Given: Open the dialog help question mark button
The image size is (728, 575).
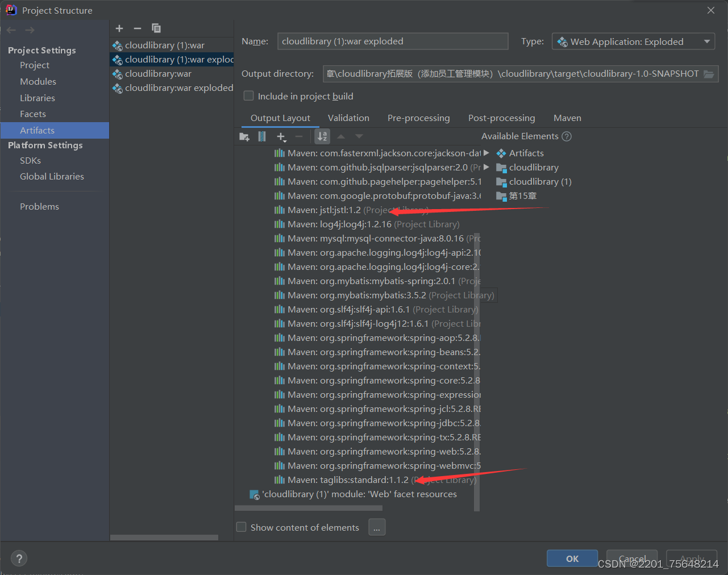Looking at the screenshot, I should (x=19, y=559).
